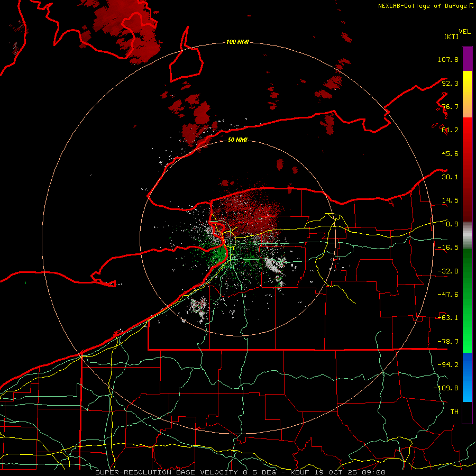The height and width of the screenshot is (476, 476).
Task: Click the 45.6 velocity scale value
Action: click(450, 153)
